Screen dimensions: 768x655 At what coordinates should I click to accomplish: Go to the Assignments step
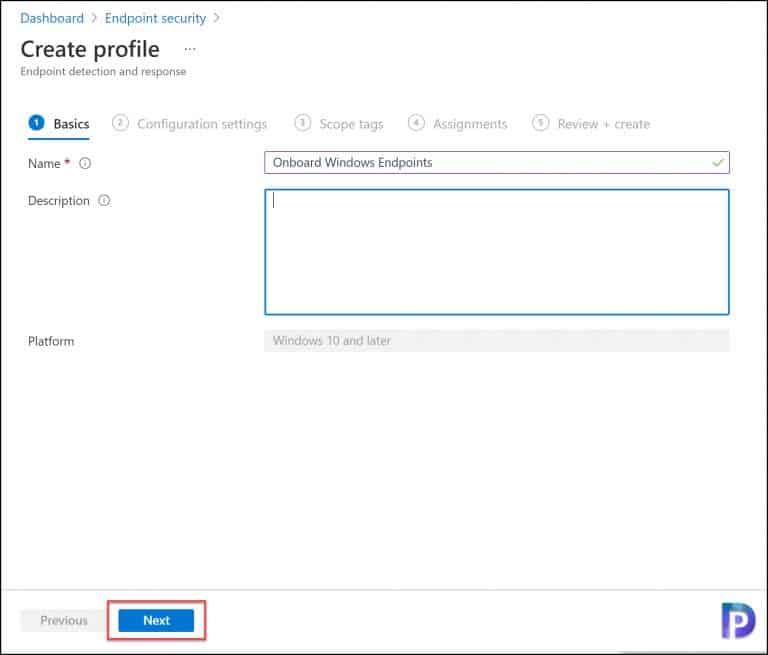457,123
